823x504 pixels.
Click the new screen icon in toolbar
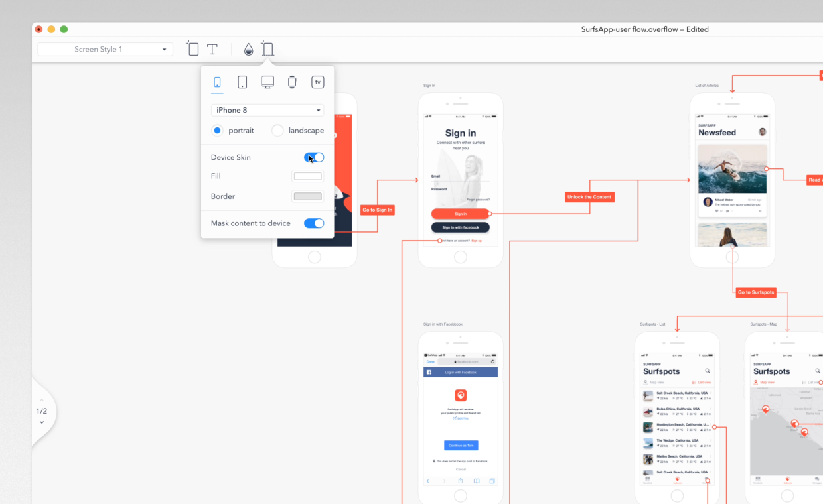click(192, 48)
